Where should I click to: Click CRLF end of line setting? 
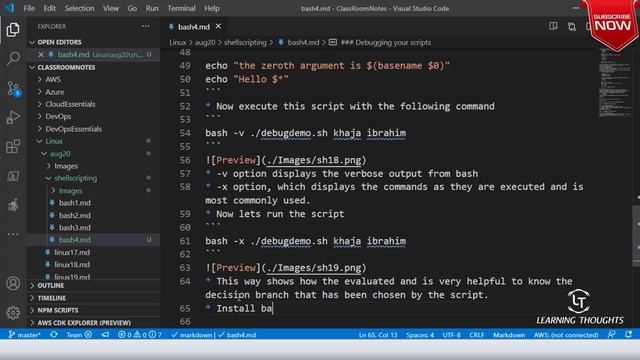(476, 335)
